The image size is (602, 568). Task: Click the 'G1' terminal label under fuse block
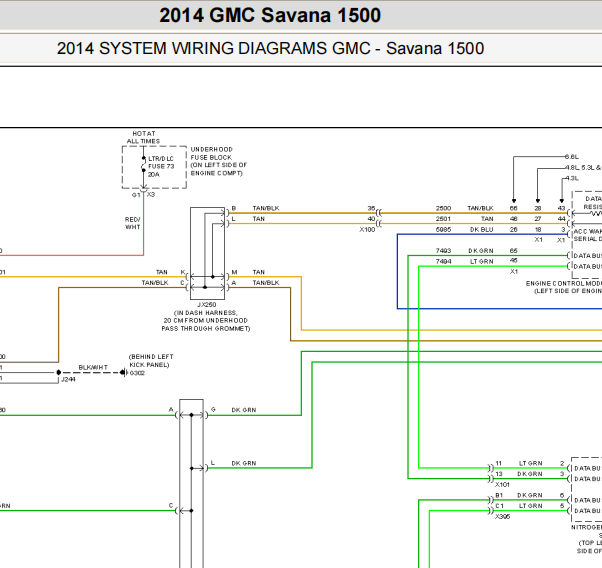coord(136,195)
